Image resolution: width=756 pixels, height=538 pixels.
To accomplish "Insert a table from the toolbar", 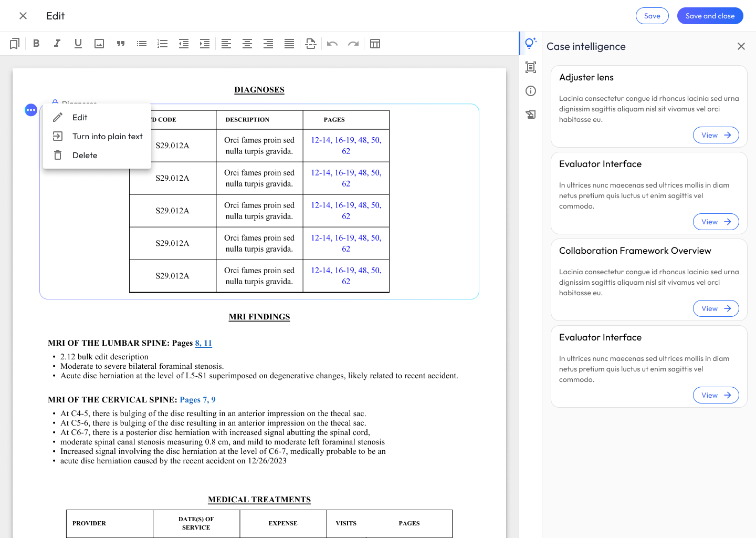I will (375, 44).
